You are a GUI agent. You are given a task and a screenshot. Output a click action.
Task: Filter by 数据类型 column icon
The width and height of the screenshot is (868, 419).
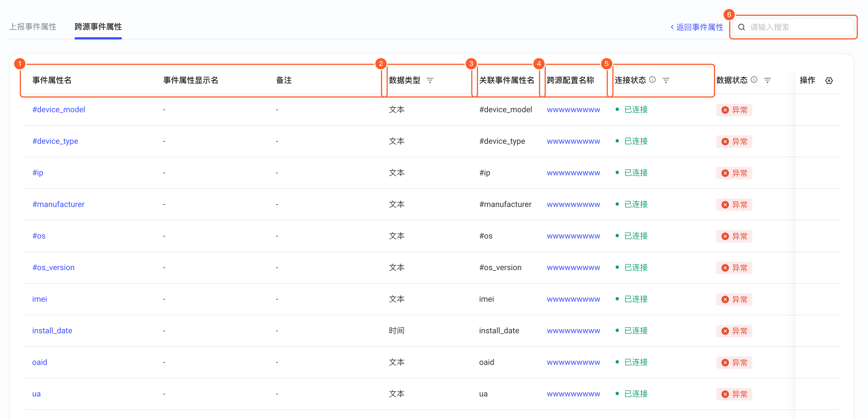[x=430, y=80]
